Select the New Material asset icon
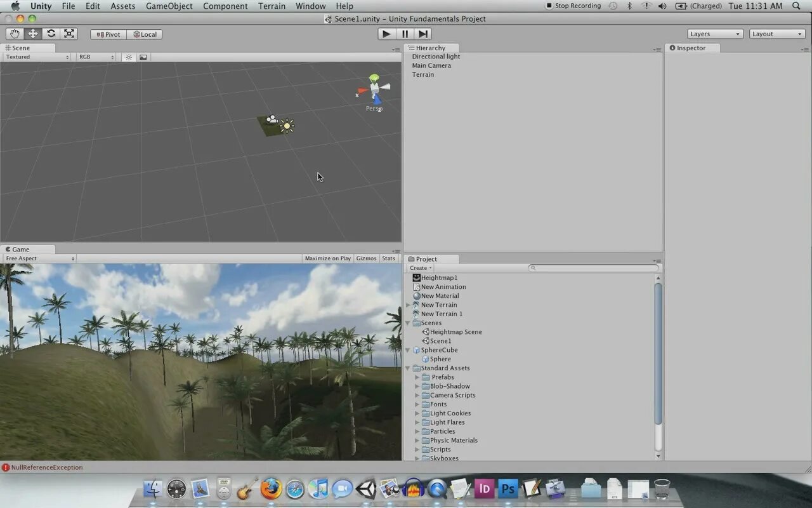812x508 pixels. coord(417,296)
